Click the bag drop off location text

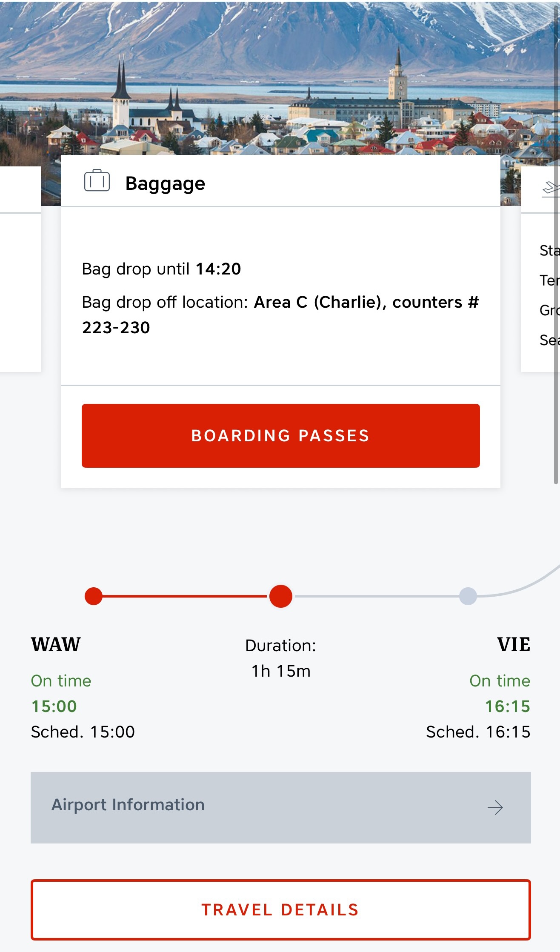point(280,314)
